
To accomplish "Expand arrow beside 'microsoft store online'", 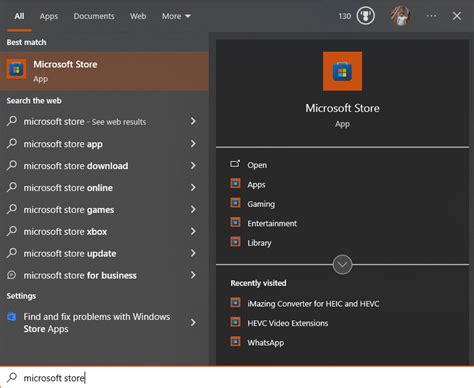I will (x=193, y=187).
